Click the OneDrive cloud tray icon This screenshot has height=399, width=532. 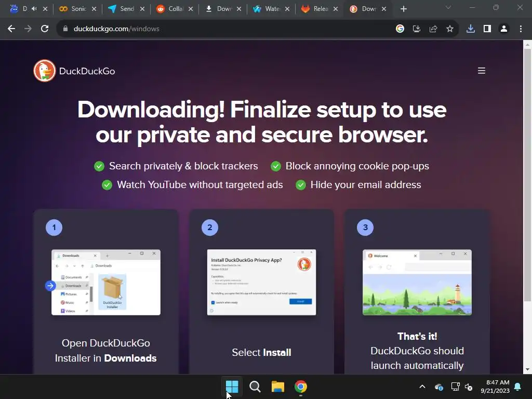438,387
